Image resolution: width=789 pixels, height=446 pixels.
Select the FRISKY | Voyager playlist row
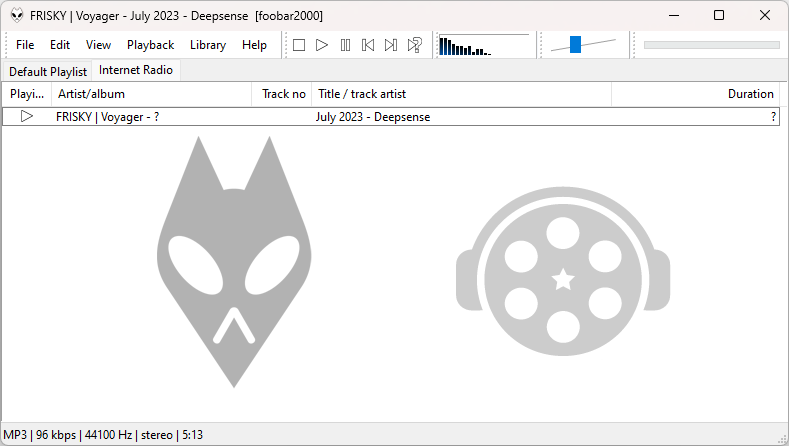tap(391, 117)
